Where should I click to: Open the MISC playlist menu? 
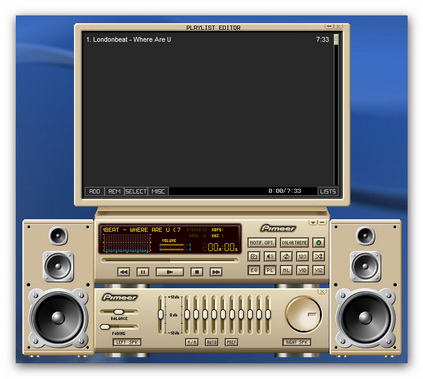[x=158, y=191]
